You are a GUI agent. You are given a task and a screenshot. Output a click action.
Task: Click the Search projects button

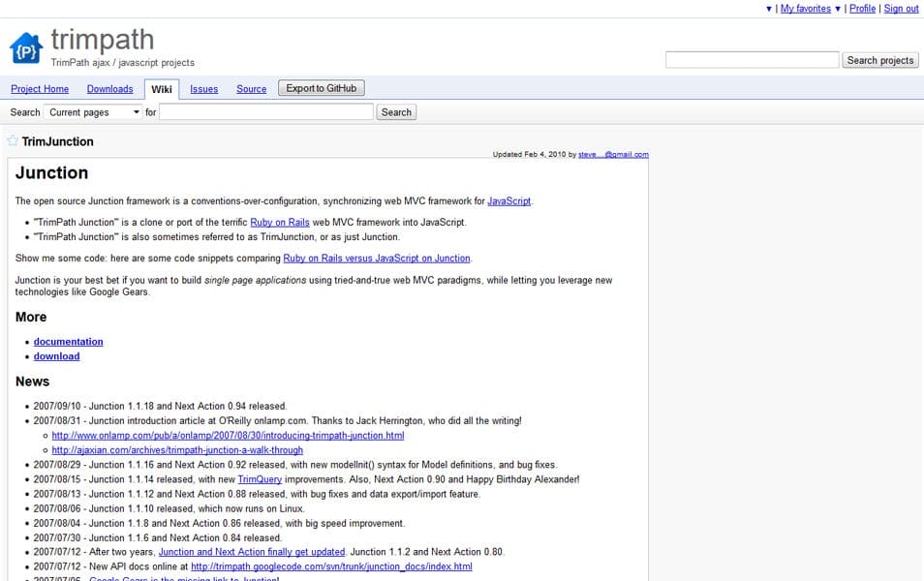tap(879, 60)
